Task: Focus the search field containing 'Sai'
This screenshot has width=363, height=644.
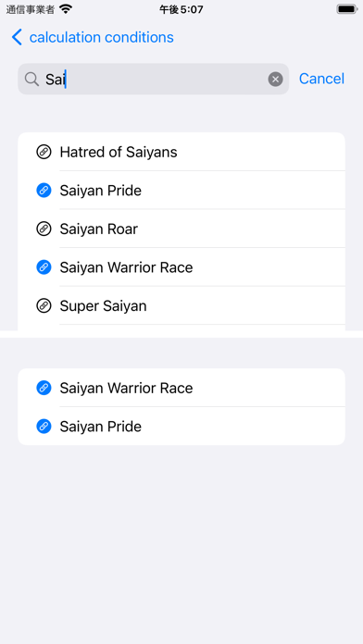Action: [154, 79]
